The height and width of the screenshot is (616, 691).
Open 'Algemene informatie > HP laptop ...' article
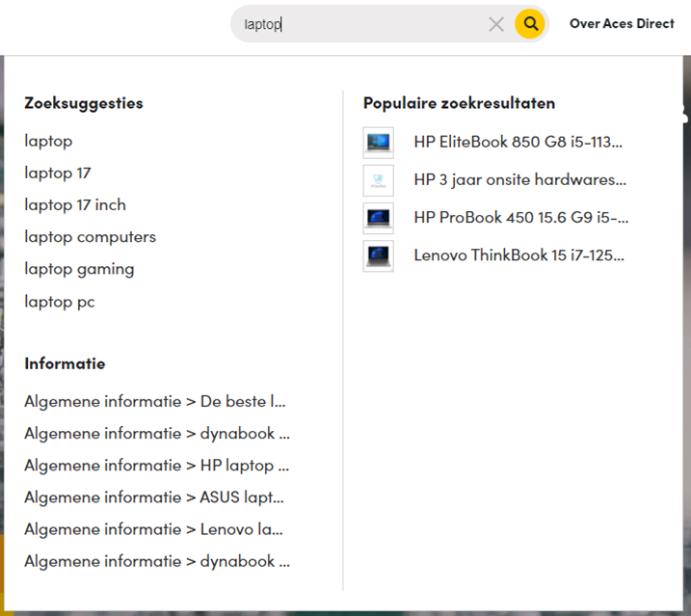point(157,466)
